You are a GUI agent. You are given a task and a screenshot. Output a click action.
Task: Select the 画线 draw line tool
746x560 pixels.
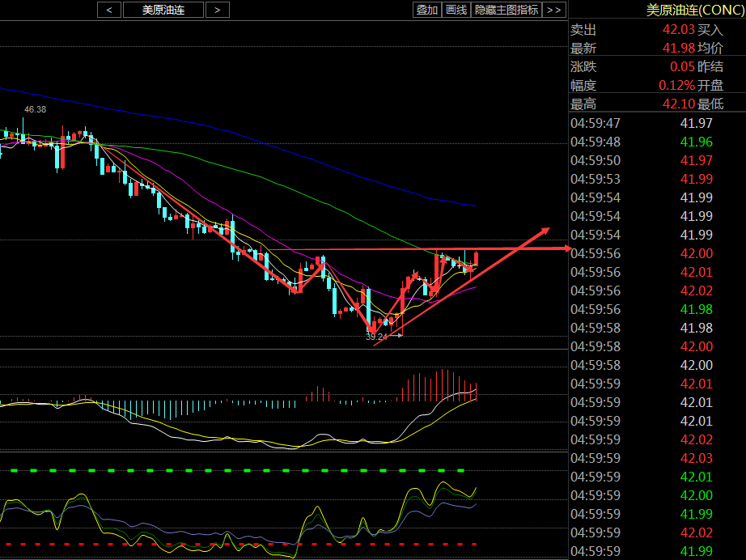pos(456,10)
